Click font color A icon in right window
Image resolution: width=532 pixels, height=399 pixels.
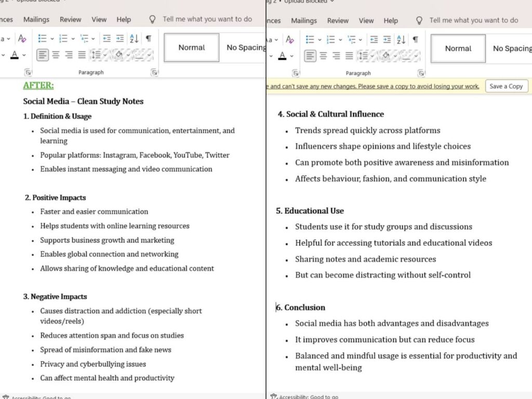tap(282, 56)
